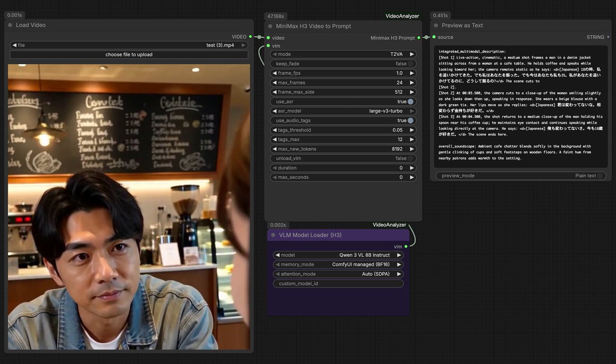The width and height of the screenshot is (616, 364).
Task: Collapse the Load Video node via its dot
Action: point(10,25)
